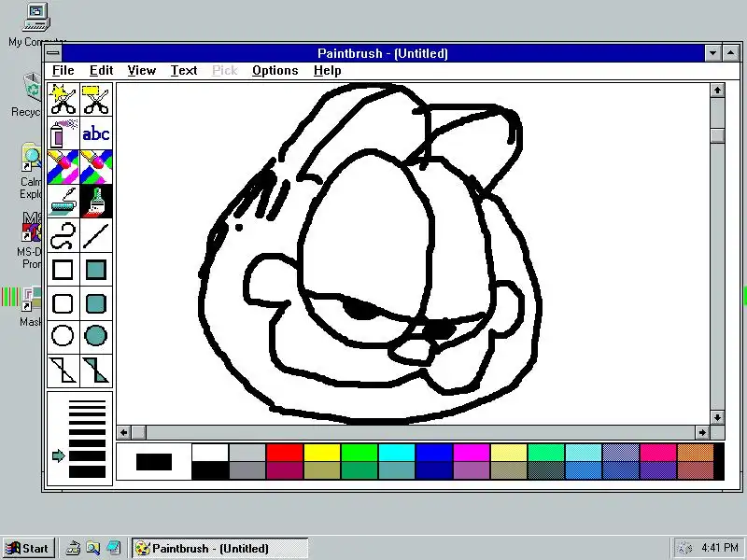Pick the bright blue color swatch
Viewport: 747px width, 560px height.
click(x=434, y=453)
